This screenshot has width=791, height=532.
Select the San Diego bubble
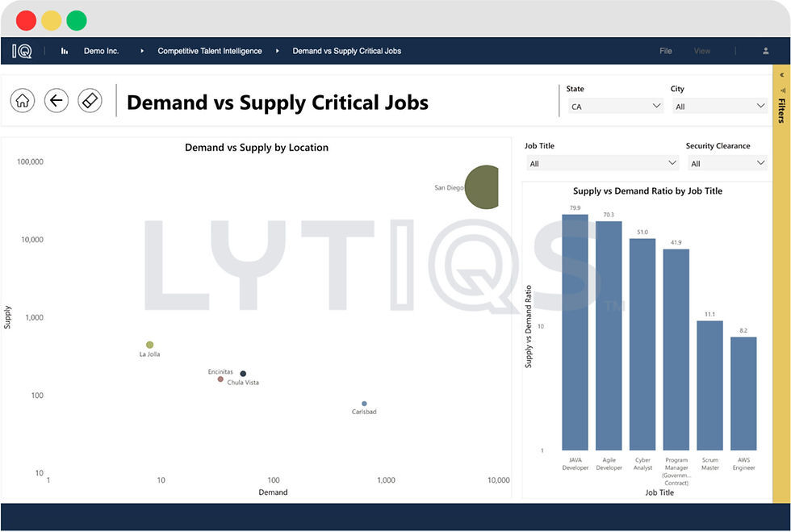click(483, 186)
